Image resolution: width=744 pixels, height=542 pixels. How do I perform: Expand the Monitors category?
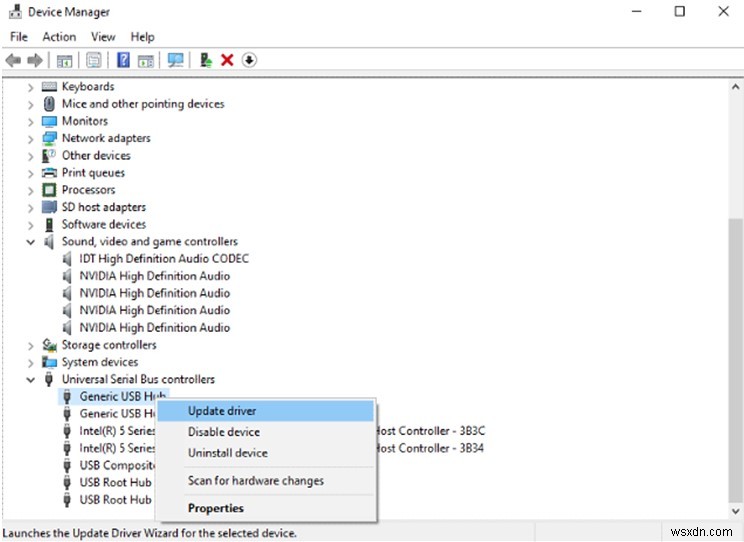click(x=30, y=122)
